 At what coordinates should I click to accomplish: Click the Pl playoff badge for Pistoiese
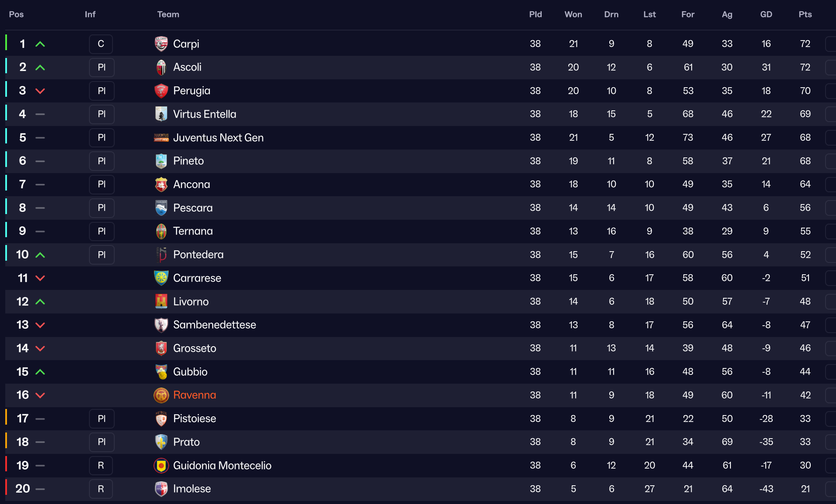point(102,419)
